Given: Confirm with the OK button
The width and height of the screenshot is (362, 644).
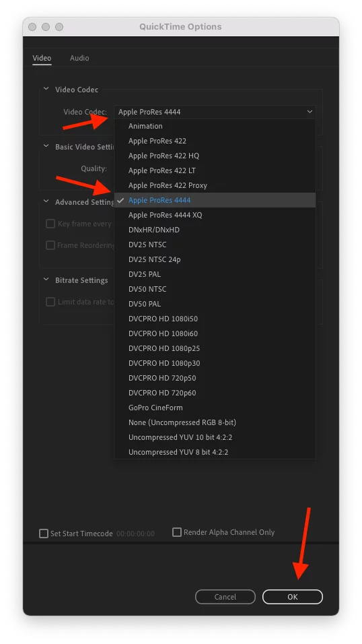Looking at the screenshot, I should (293, 597).
